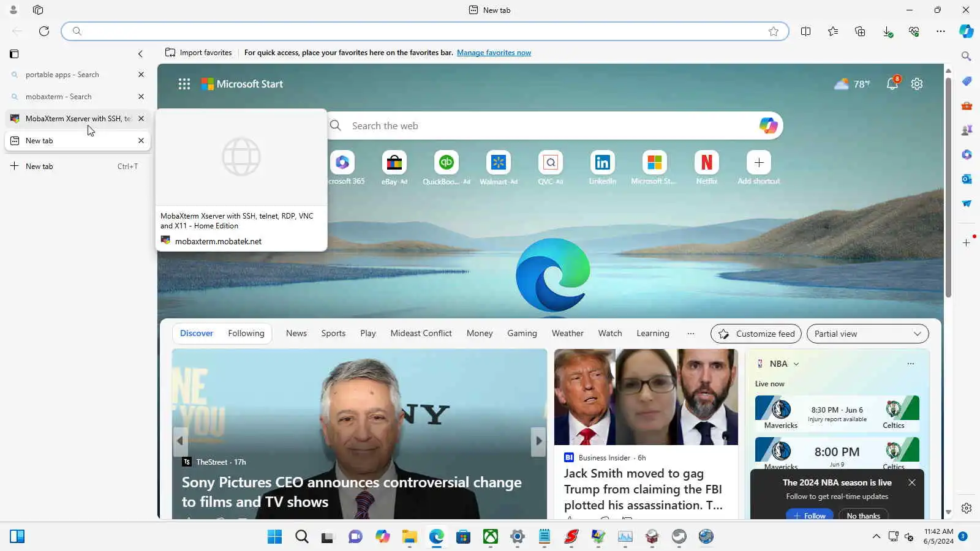The image size is (980, 551).
Task: Open the Partial view dropdown
Action: [x=867, y=334]
